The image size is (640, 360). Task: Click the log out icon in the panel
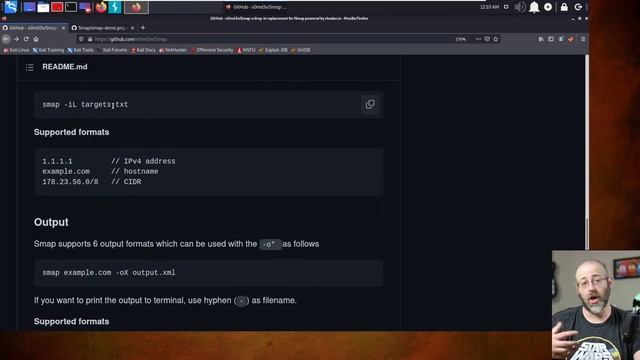pyautogui.click(x=578, y=7)
